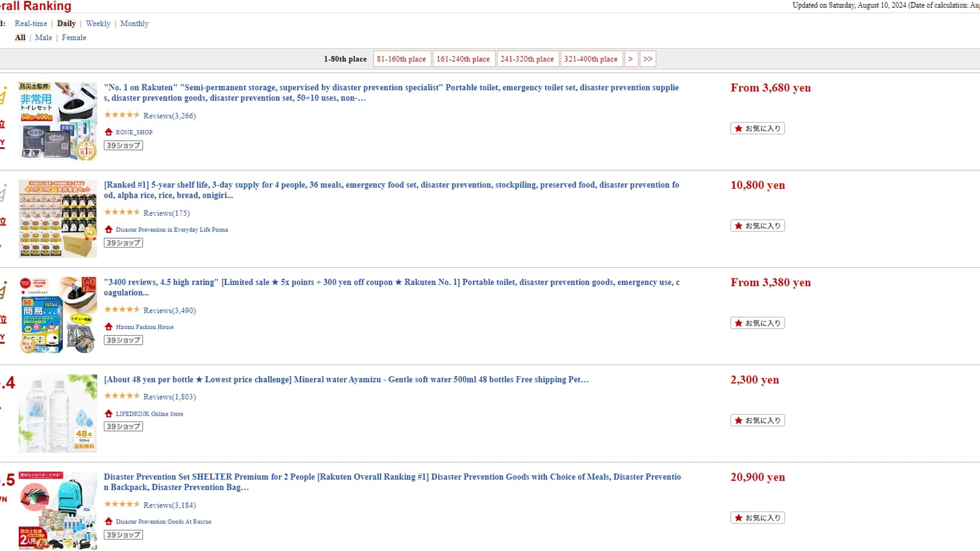980x551 pixels.
Task: Click star rating of SHELTER Premium set
Action: click(x=122, y=504)
